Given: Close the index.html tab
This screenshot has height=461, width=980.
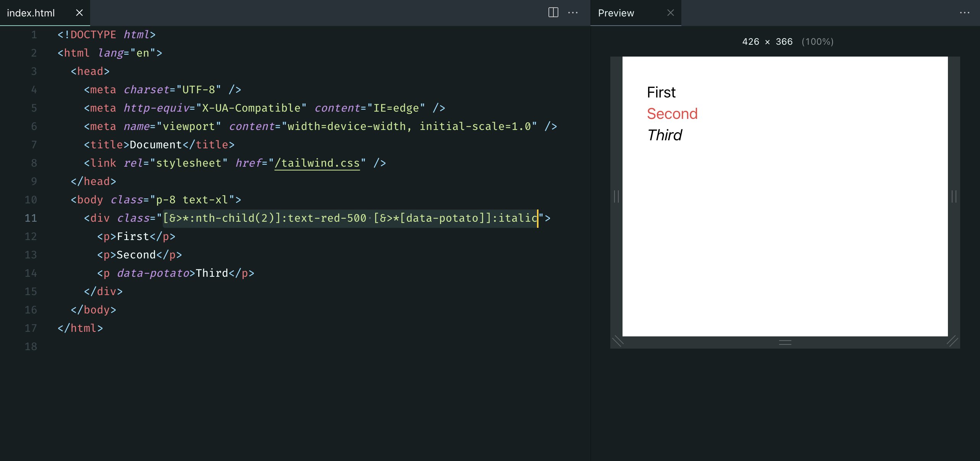Looking at the screenshot, I should [x=79, y=13].
